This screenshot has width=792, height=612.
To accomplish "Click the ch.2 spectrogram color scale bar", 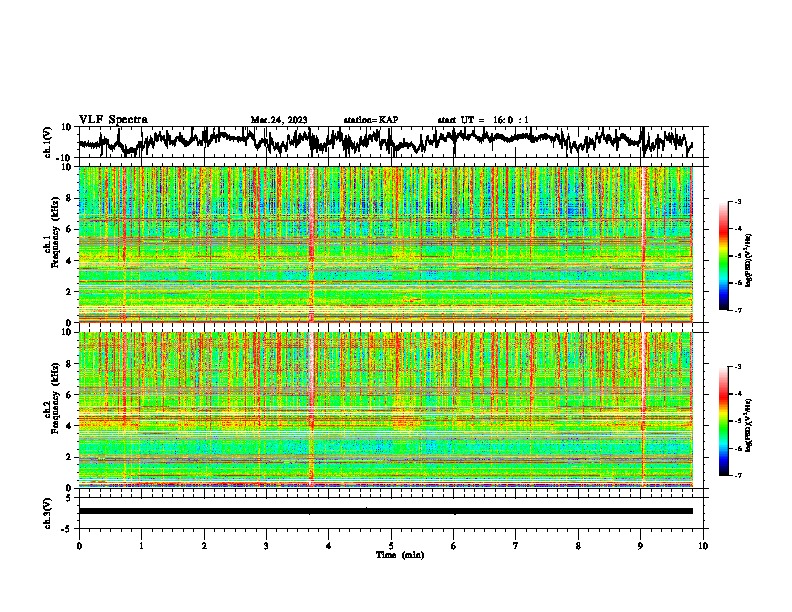I will (723, 421).
